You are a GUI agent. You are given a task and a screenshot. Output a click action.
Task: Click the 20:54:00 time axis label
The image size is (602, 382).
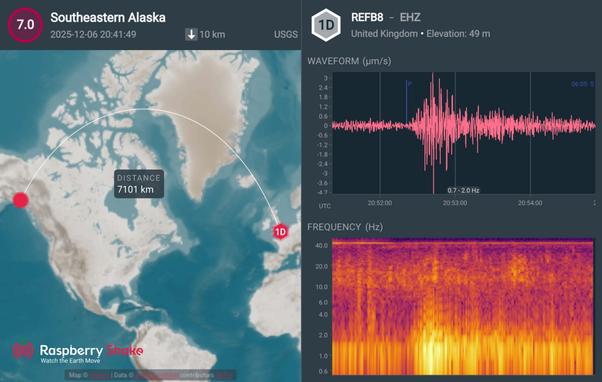click(530, 203)
